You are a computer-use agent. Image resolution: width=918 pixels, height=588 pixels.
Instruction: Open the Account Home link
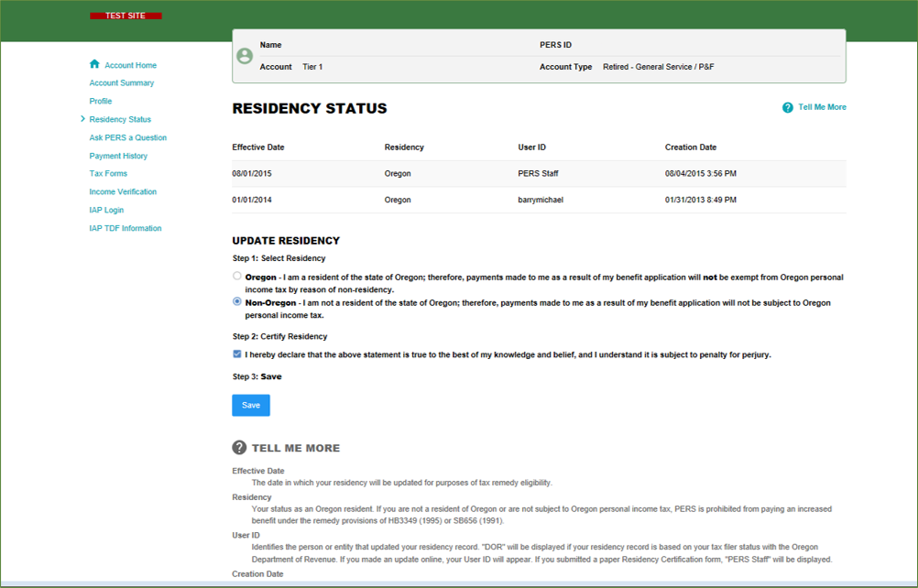[131, 66]
